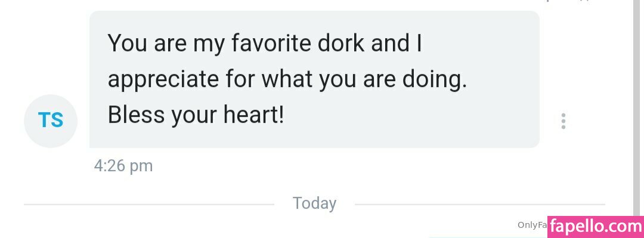Open the three-dot message options menu
Viewport: 644px width, 238px height.
tap(563, 121)
